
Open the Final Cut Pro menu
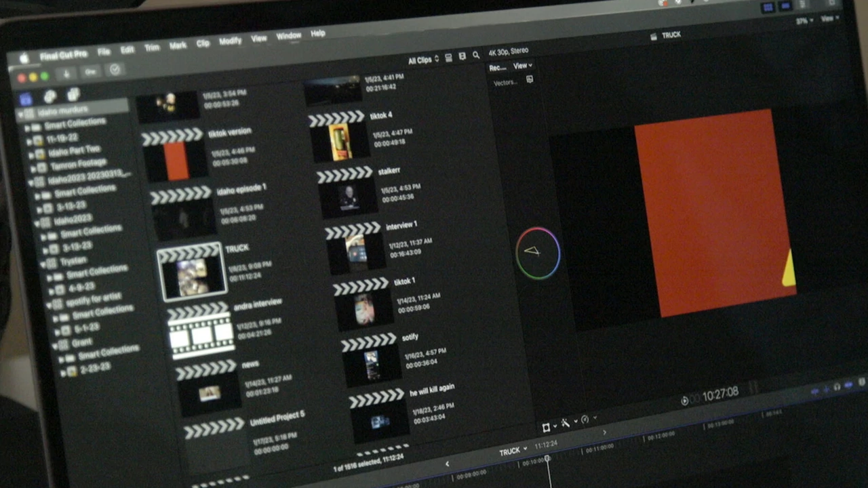click(x=64, y=55)
